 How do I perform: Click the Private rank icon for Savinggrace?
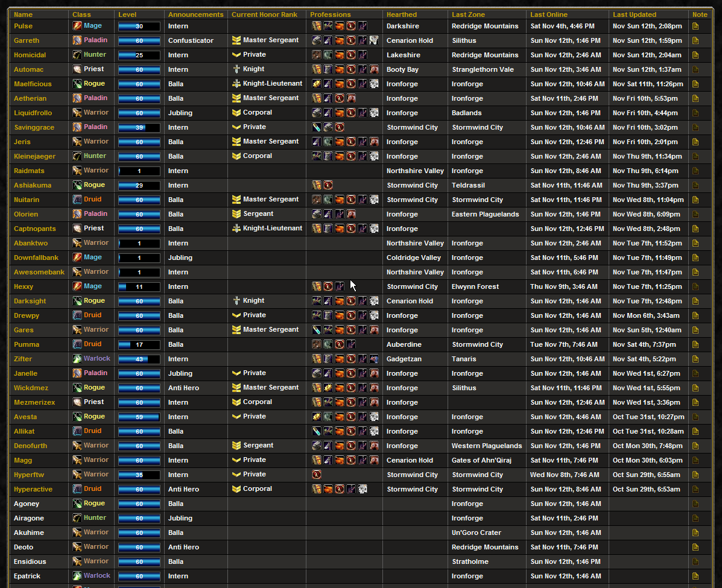[236, 127]
